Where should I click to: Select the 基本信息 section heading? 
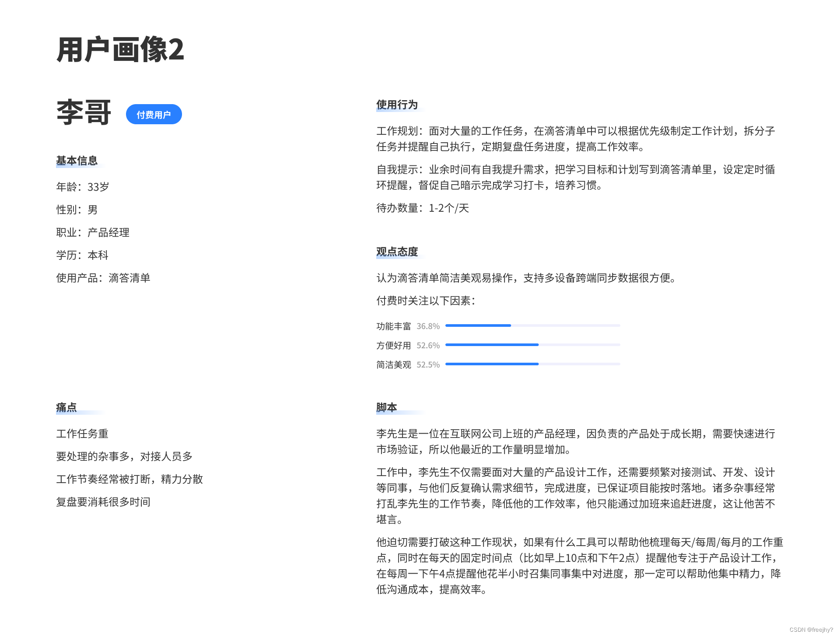[x=77, y=161]
